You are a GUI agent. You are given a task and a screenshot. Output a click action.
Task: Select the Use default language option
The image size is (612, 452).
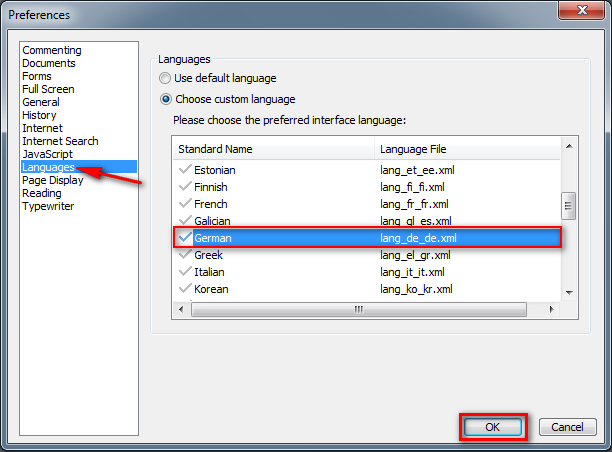tap(166, 78)
